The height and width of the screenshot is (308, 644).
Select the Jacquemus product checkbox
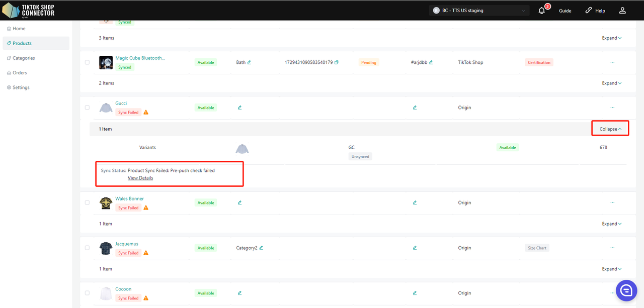[87, 248]
